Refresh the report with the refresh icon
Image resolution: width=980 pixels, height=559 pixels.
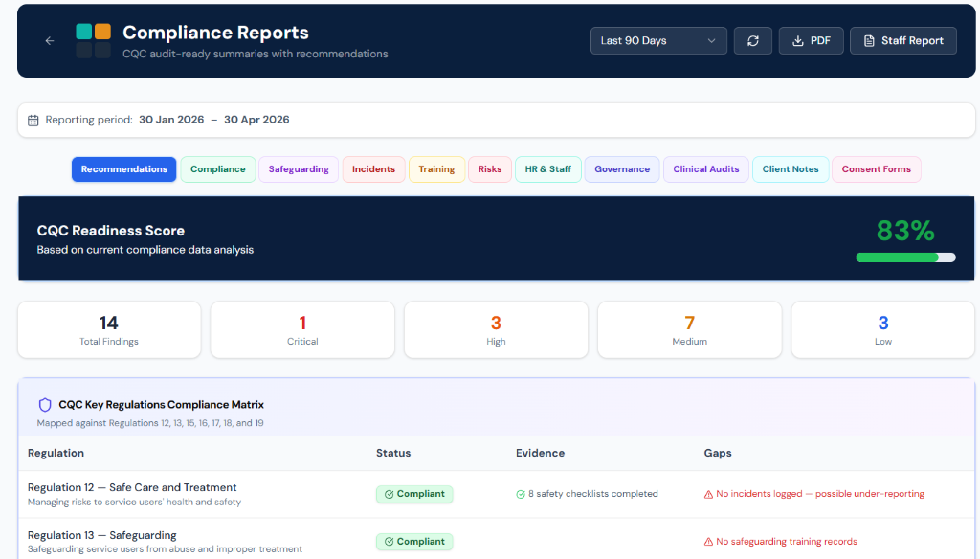click(x=752, y=40)
